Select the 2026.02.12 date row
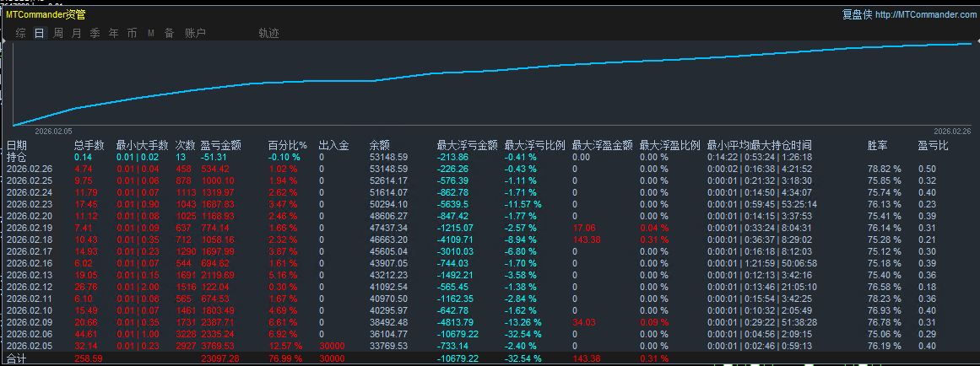Screen dimensions: 980x366 click(x=30, y=288)
